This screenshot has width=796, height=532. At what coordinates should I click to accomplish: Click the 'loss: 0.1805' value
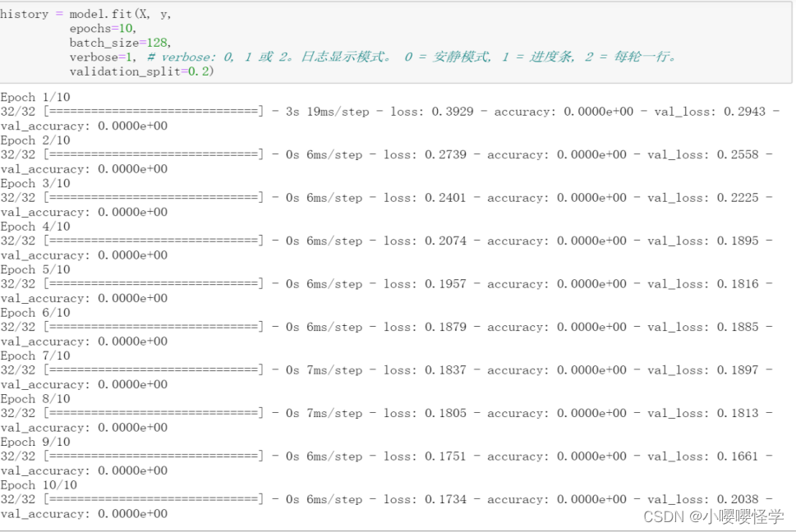(x=425, y=413)
